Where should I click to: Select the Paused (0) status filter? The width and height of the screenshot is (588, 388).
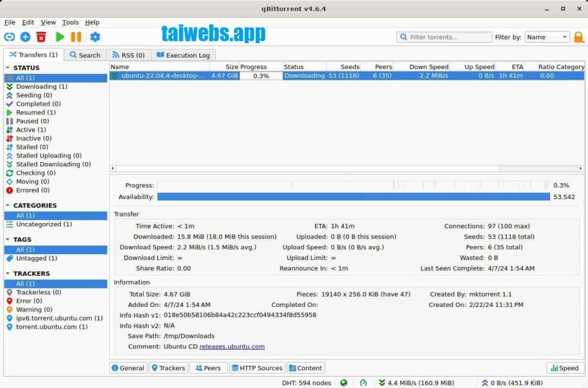(x=56, y=121)
